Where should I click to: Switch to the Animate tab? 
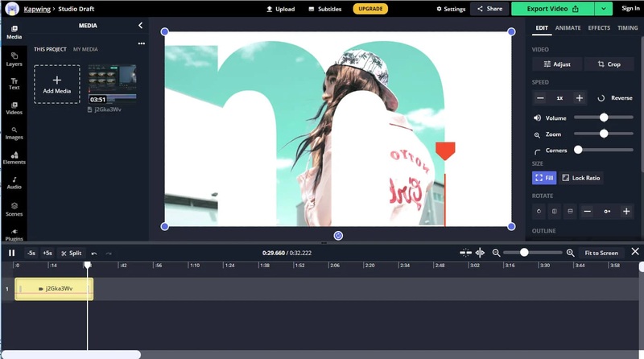[568, 28]
